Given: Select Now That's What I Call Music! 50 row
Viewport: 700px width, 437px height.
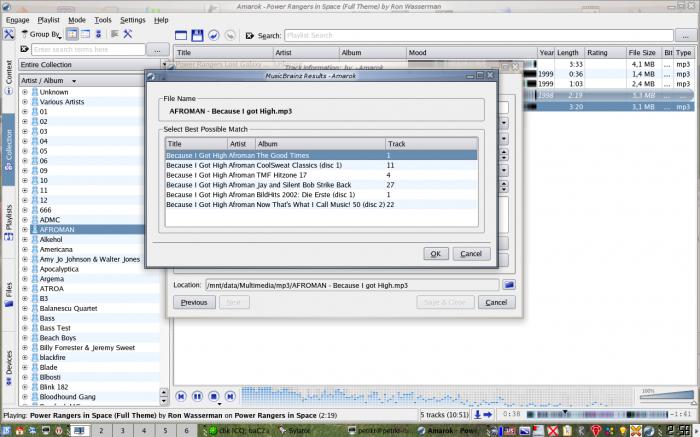Looking at the screenshot, I should point(321,204).
